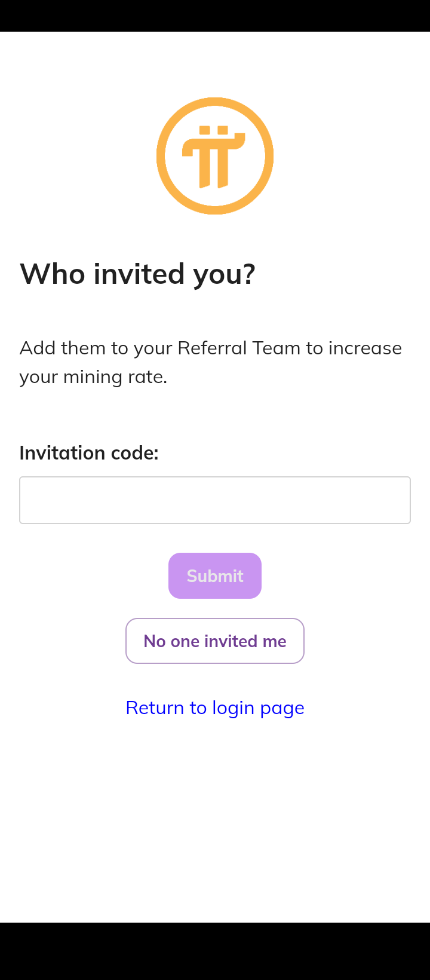The width and height of the screenshot is (430, 980).
Task: Submit the invitation code form
Action: 215,576
